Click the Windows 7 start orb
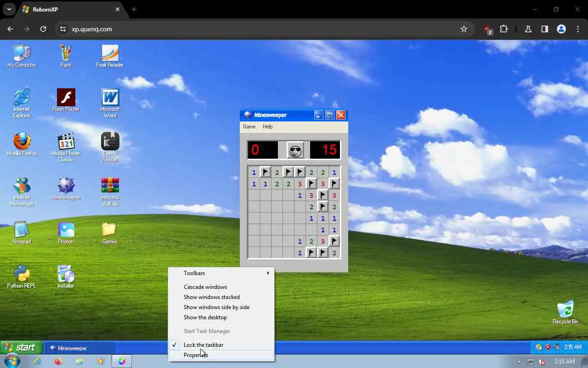The width and height of the screenshot is (588, 368). click(x=12, y=361)
